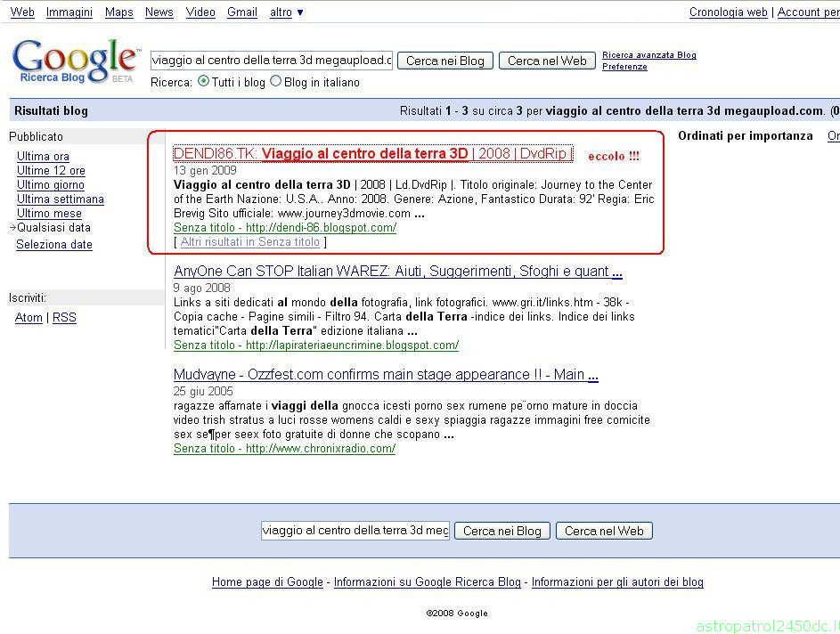840x634 pixels.
Task: Filter results by 'Ultime 12 ore'
Action: [51, 170]
